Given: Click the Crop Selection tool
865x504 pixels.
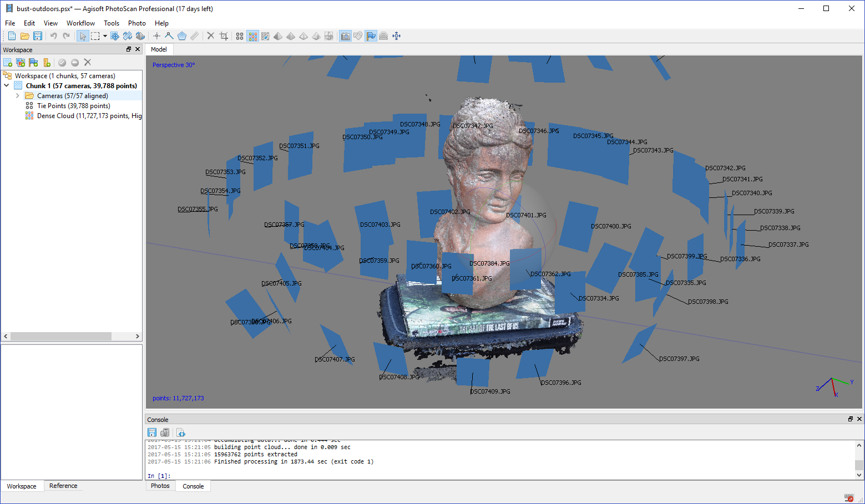Looking at the screenshot, I should click(224, 36).
